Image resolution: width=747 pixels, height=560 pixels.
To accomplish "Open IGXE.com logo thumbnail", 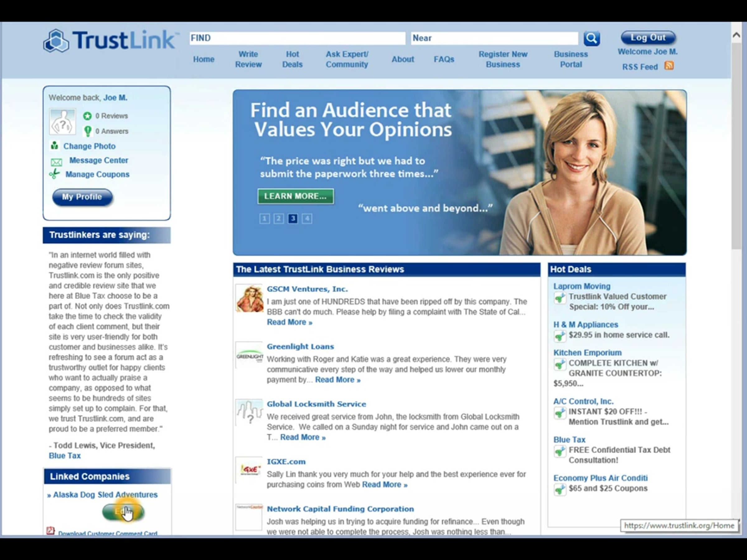I will pos(249,470).
